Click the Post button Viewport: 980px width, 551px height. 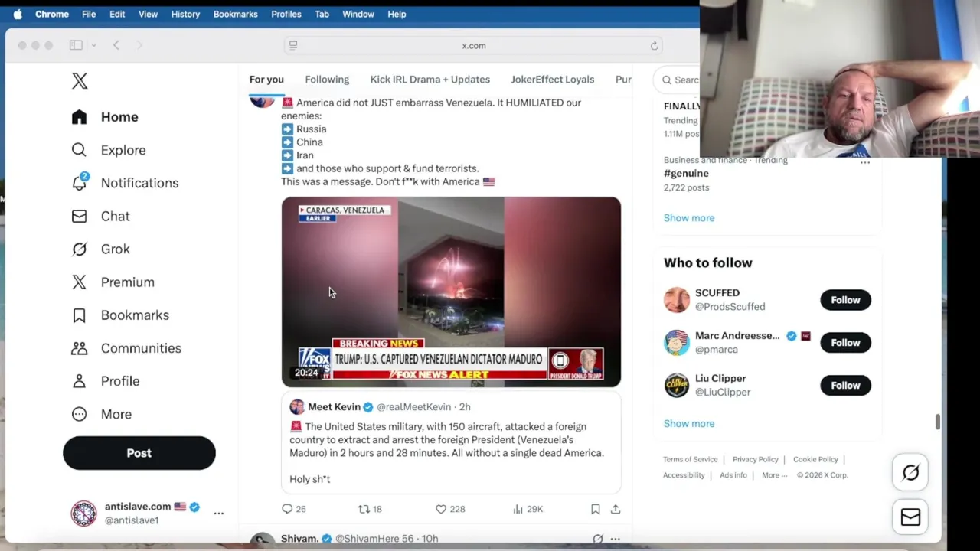pyautogui.click(x=139, y=453)
